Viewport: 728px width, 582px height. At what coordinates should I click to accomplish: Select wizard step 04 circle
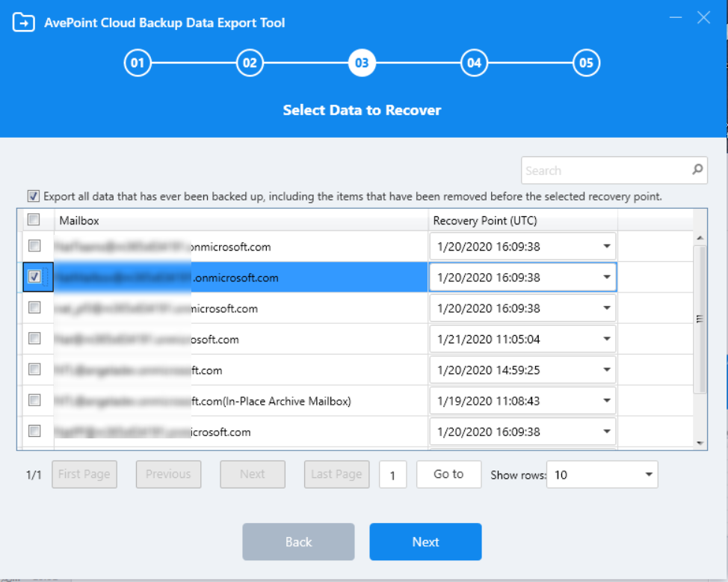[x=473, y=63]
